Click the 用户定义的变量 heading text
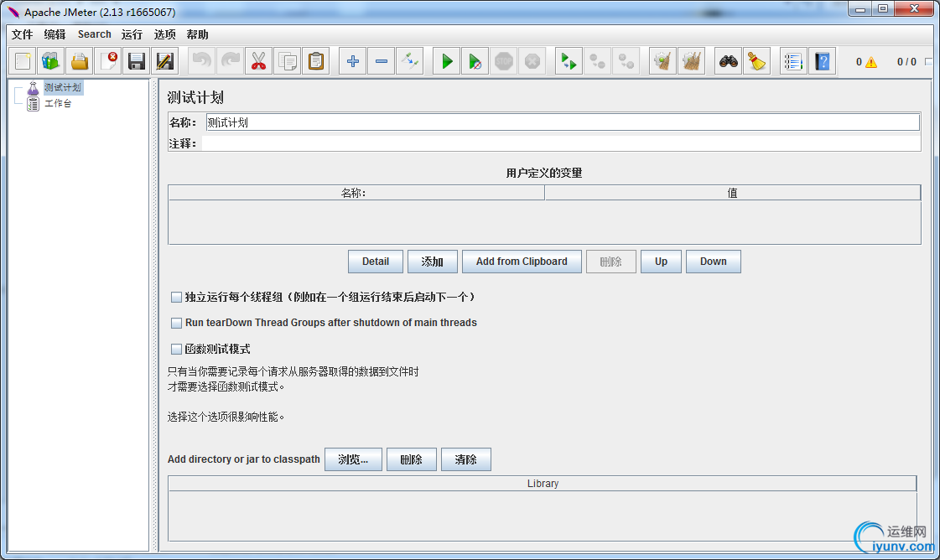This screenshot has width=940, height=560. coord(543,174)
